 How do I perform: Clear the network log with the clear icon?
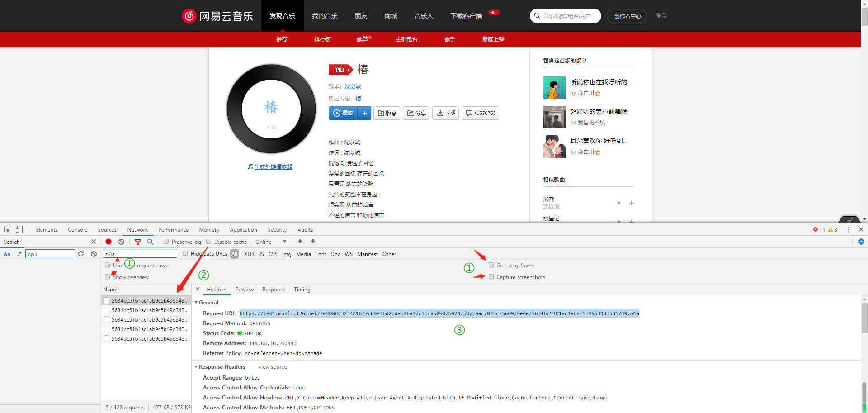pos(121,242)
